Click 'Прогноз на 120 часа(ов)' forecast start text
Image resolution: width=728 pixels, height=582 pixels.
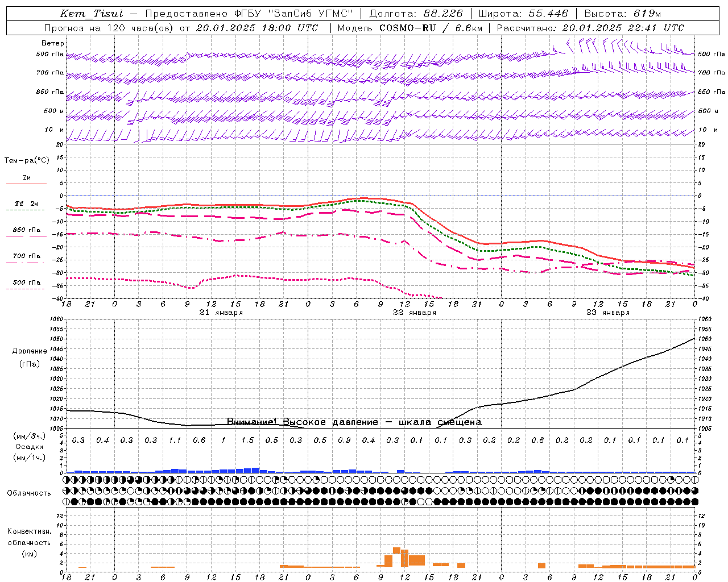click(x=110, y=28)
